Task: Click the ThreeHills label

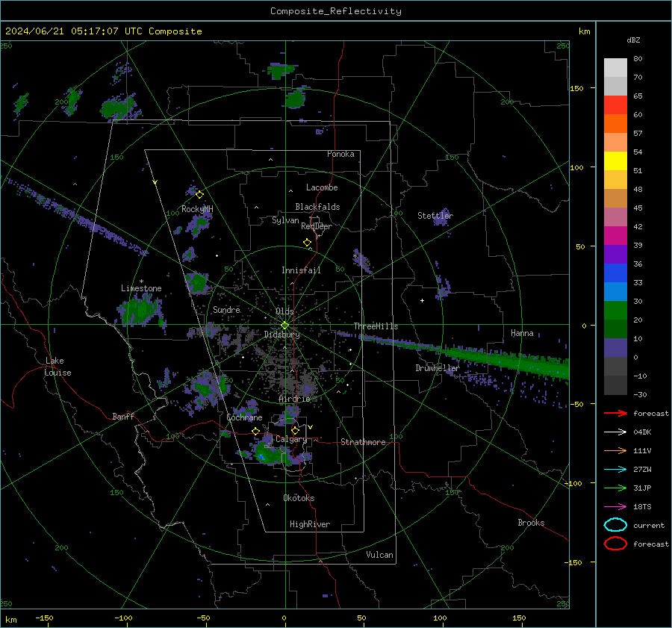Action: [x=376, y=326]
